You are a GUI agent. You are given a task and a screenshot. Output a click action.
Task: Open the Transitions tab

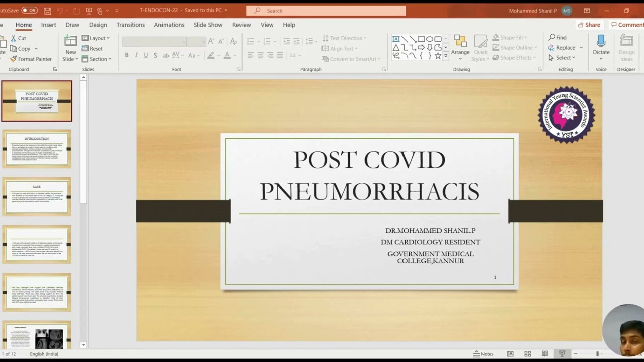[x=130, y=25]
